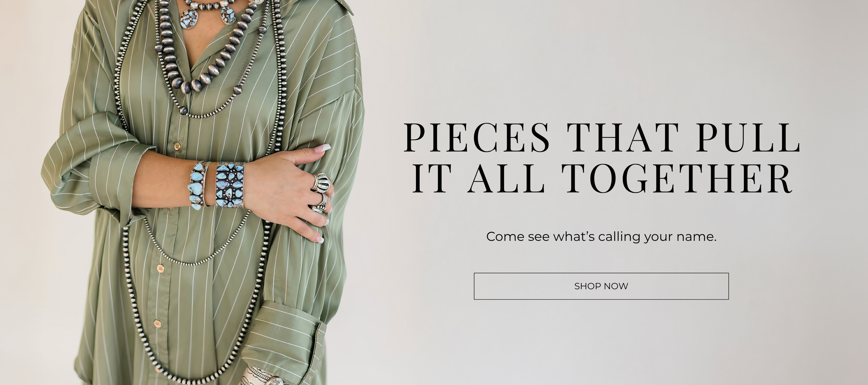Click the lower stacked silver ring
Screen dimensions: 868x385
pos(318,209)
